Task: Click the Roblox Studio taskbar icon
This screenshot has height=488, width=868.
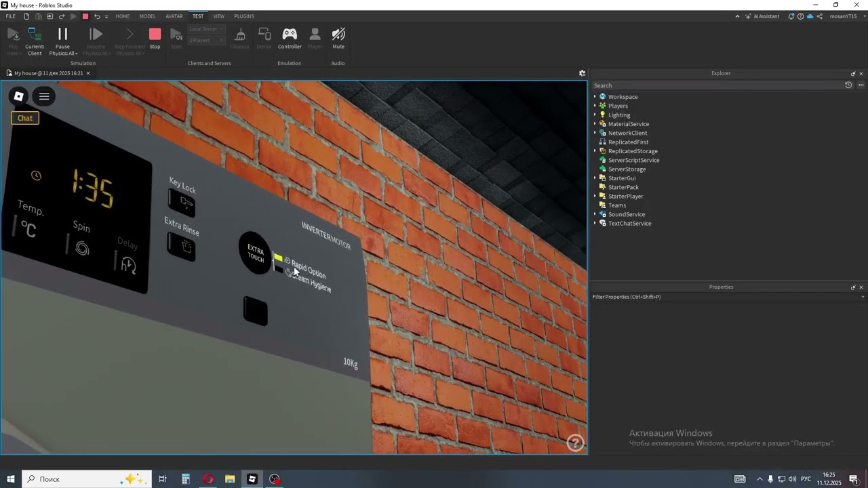Action: [x=252, y=479]
